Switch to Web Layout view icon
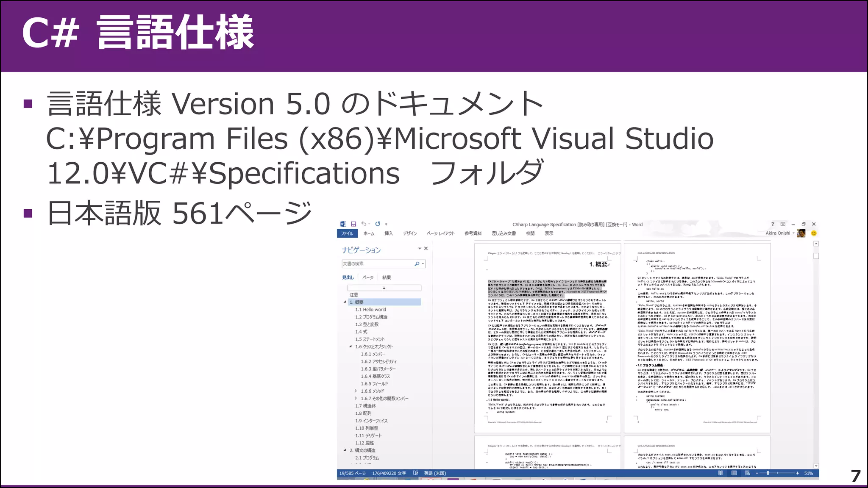This screenshot has height=488, width=868. coord(747,473)
